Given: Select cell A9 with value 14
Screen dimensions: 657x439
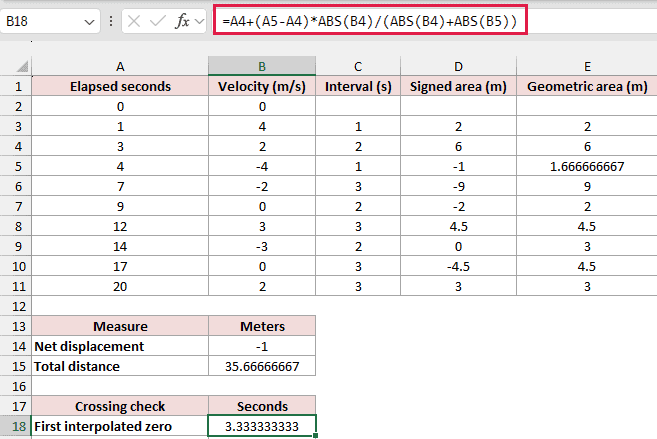Looking at the screenshot, I should click(x=120, y=246).
